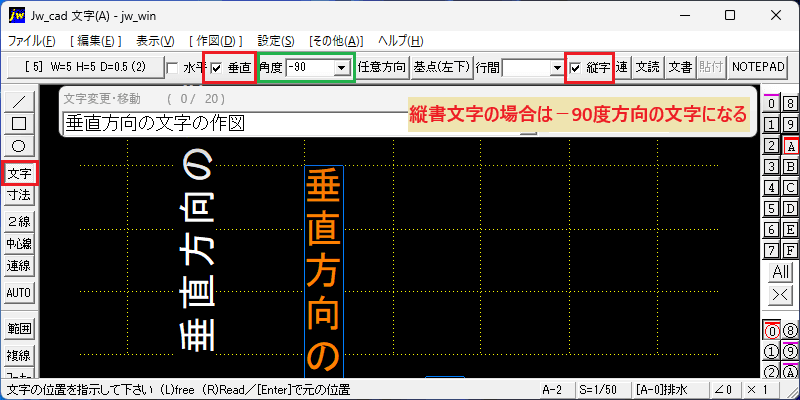Open text size settings W=5 H=5

(x=85, y=67)
